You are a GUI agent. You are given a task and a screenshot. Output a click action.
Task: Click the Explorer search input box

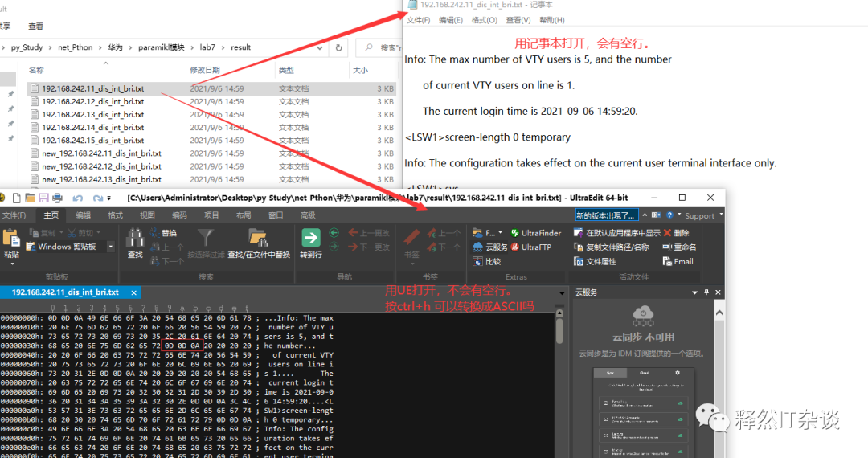pos(379,47)
